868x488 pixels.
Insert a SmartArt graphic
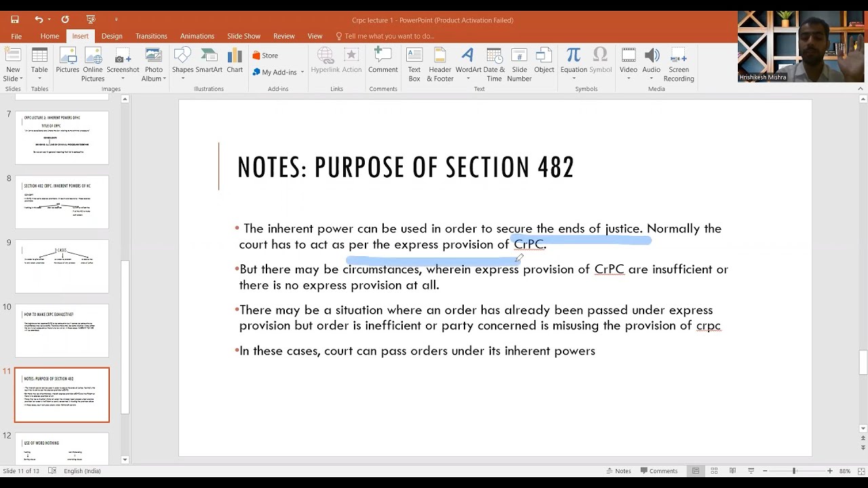pos(209,60)
